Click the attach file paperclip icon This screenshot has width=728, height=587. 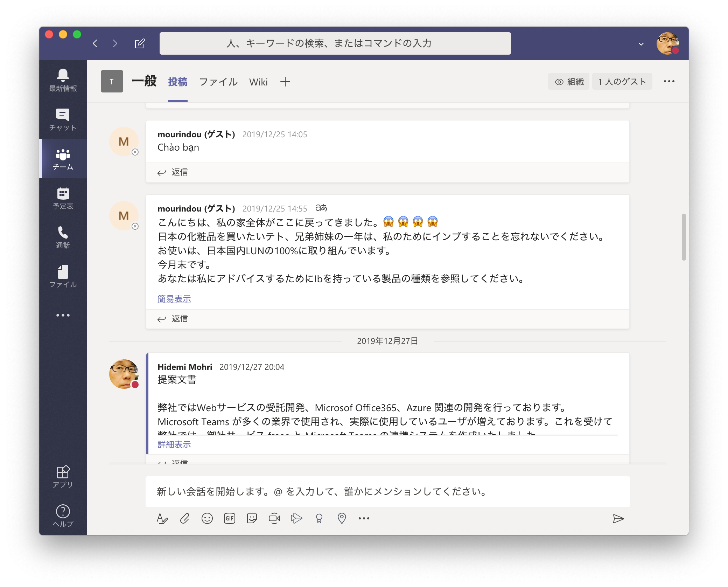point(184,518)
